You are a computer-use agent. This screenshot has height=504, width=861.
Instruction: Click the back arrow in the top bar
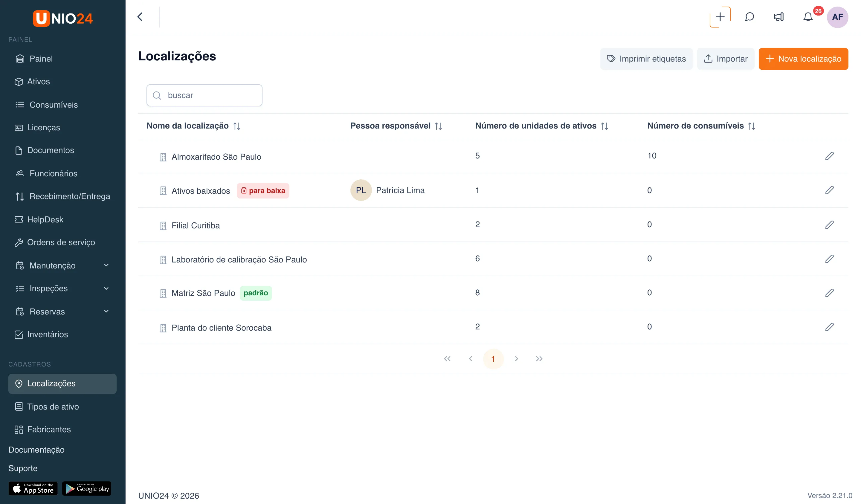(140, 17)
